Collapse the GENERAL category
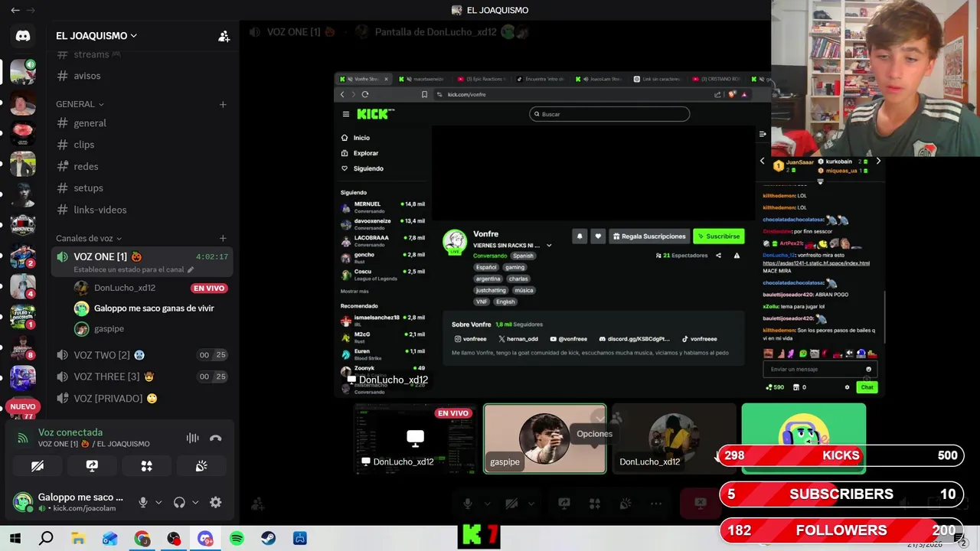This screenshot has height=551, width=980. [80, 104]
